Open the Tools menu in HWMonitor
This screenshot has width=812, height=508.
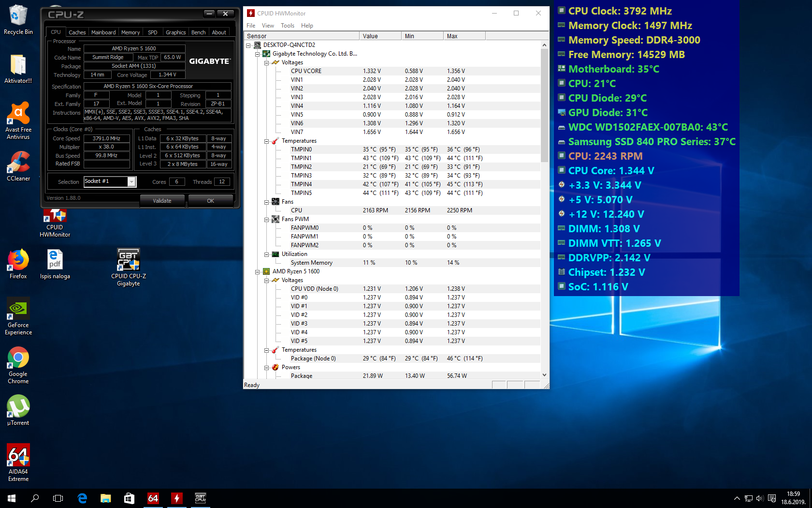coord(287,26)
